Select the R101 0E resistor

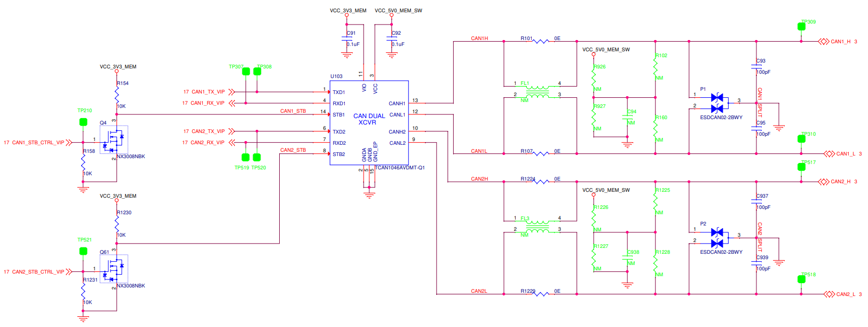point(541,41)
